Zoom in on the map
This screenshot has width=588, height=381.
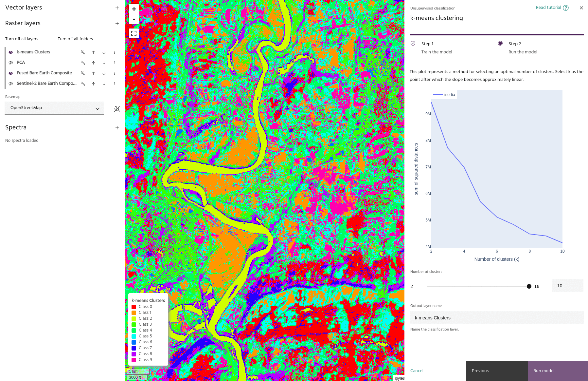(x=134, y=9)
